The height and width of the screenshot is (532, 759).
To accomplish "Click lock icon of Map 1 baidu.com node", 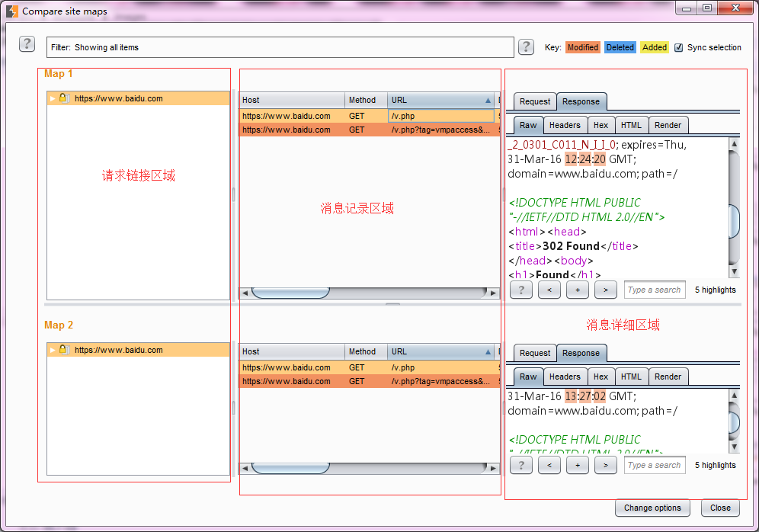I will [64, 98].
